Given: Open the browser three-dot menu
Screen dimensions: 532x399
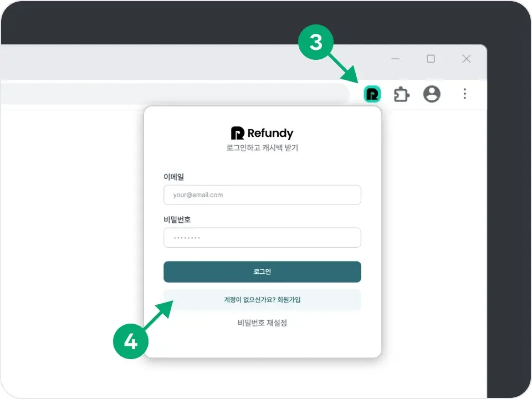Looking at the screenshot, I should [465, 94].
